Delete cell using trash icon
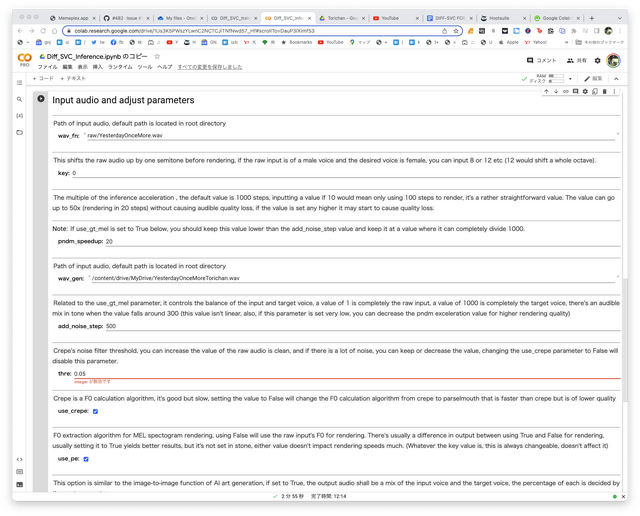The height and width of the screenshot is (516, 640). pos(604,91)
